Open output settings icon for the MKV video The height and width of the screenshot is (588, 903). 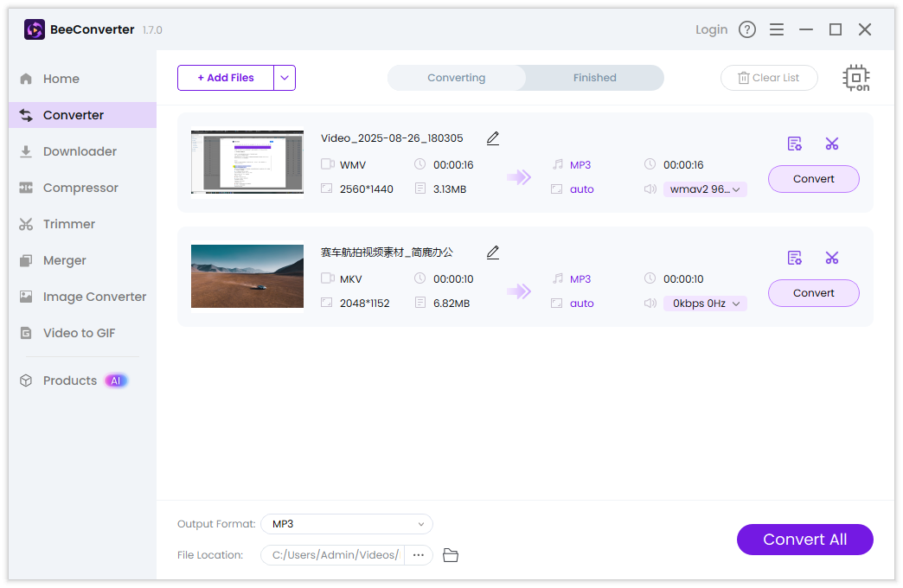(794, 258)
